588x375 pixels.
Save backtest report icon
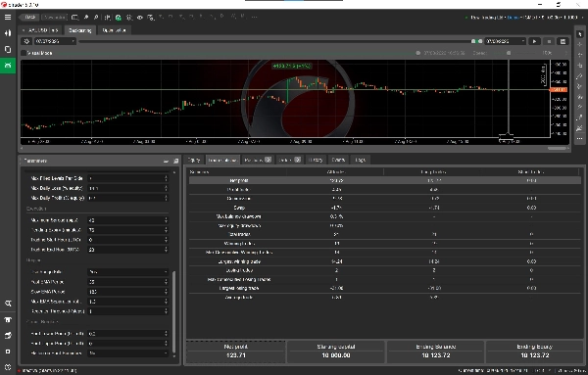point(563,41)
